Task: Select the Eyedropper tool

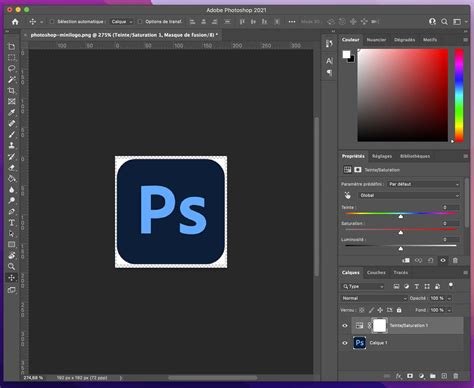Action: click(x=12, y=112)
